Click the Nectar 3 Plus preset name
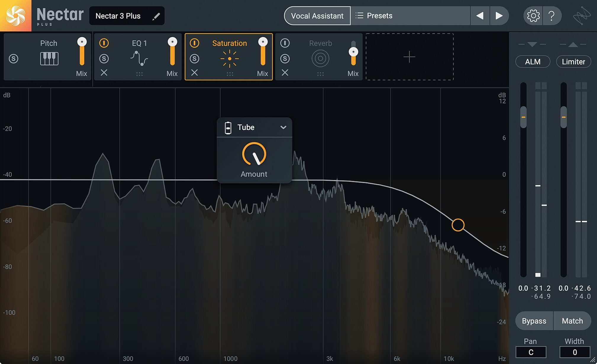The width and height of the screenshot is (597, 364). (x=118, y=16)
